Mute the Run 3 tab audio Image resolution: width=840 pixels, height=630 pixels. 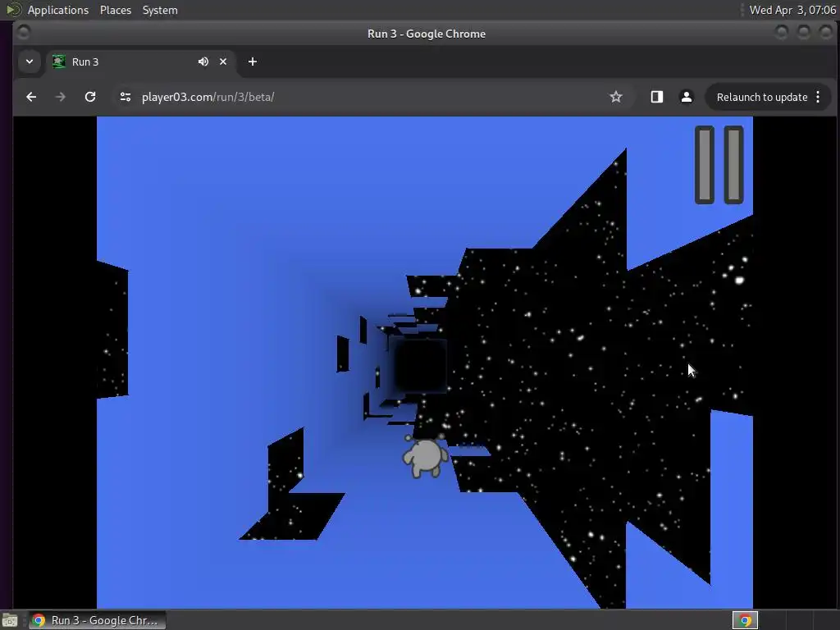[x=203, y=62]
